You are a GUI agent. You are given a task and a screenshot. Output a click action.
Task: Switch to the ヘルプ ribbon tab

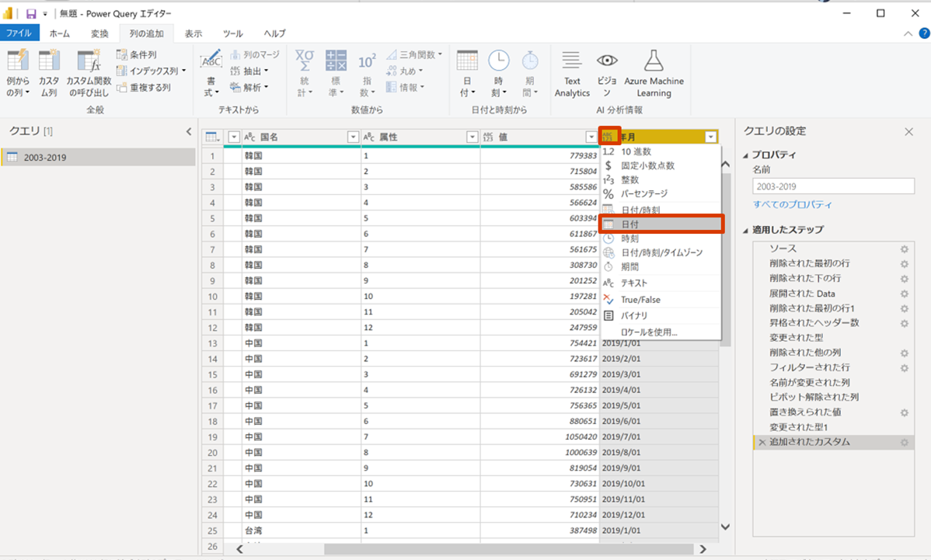(x=274, y=34)
